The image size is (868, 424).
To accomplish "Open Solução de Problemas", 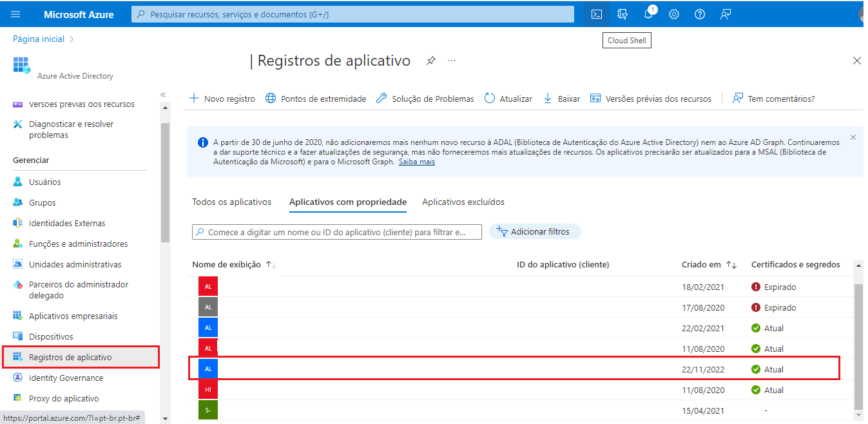I will pyautogui.click(x=425, y=99).
